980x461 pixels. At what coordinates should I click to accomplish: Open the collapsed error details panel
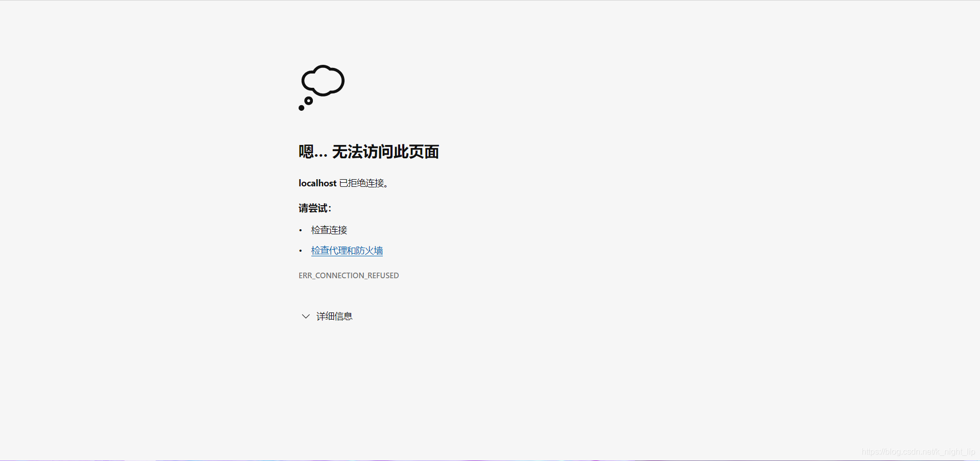click(327, 316)
